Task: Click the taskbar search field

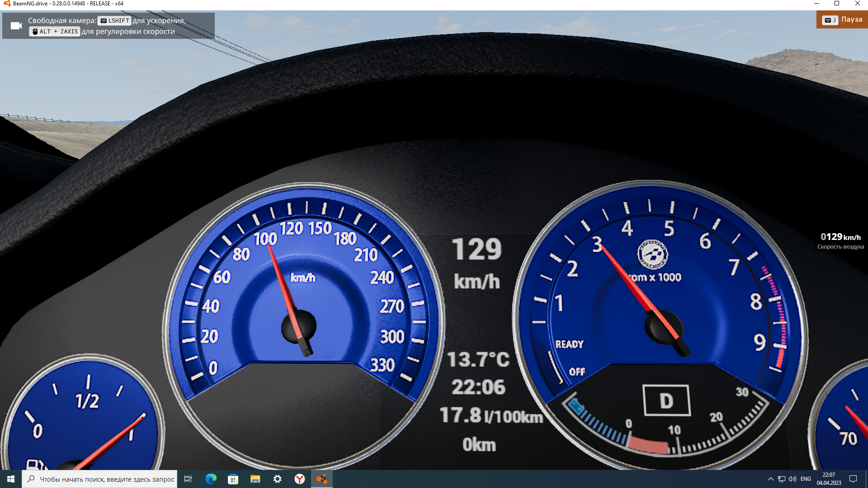Action: [99, 479]
